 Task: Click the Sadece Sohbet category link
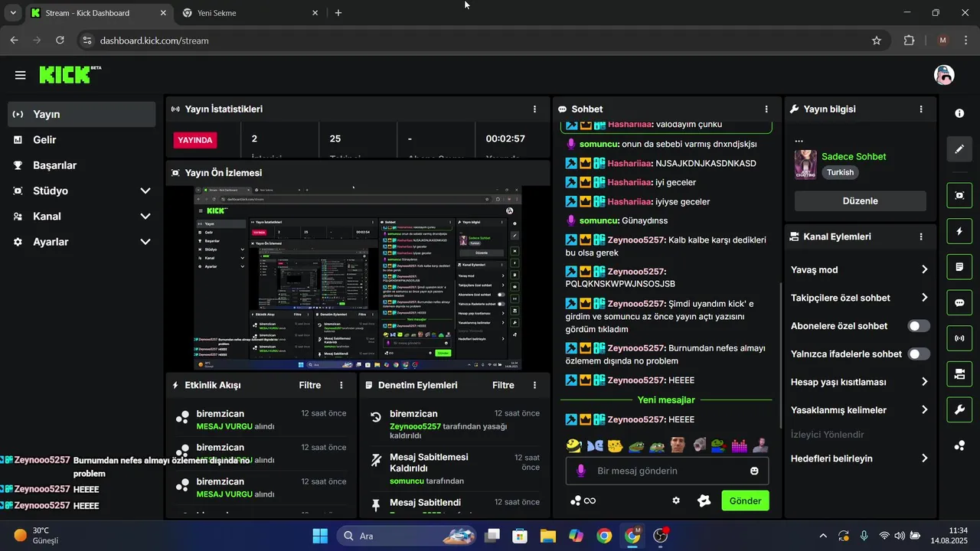[854, 156]
